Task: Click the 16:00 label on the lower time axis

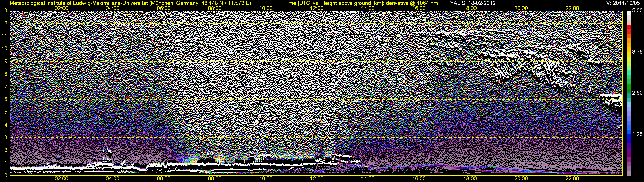Action: tap(419, 179)
